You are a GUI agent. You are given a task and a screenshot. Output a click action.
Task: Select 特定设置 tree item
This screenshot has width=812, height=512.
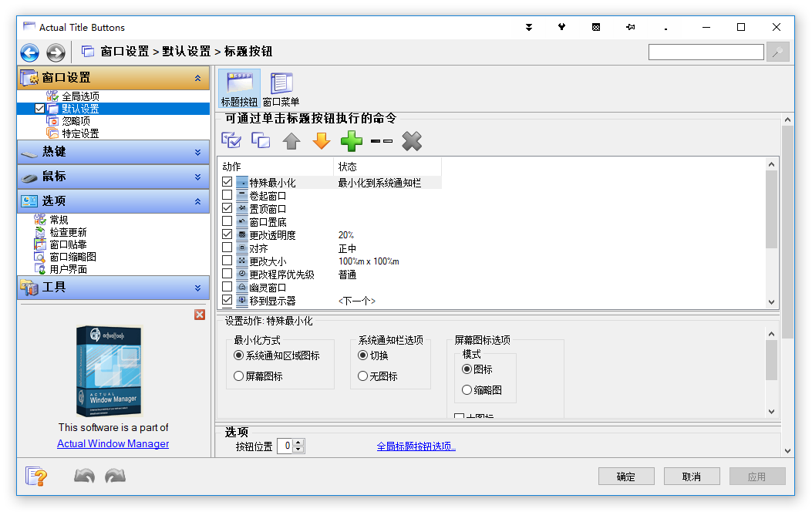point(80,133)
